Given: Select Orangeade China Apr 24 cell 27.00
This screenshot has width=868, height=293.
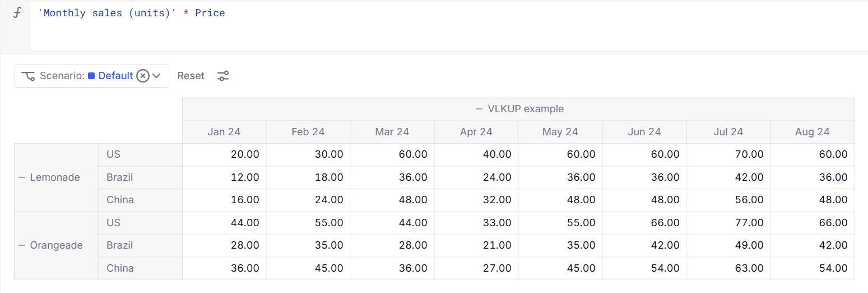Looking at the screenshot, I should coord(476,268).
